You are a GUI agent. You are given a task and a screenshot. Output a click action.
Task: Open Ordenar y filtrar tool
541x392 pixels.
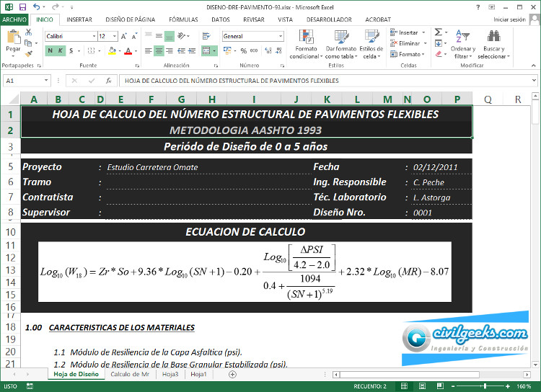pyautogui.click(x=462, y=43)
